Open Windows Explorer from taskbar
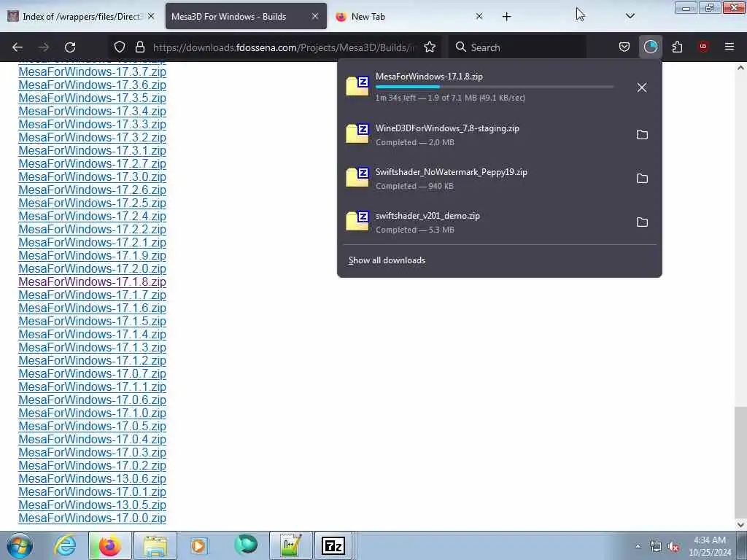 (x=155, y=545)
